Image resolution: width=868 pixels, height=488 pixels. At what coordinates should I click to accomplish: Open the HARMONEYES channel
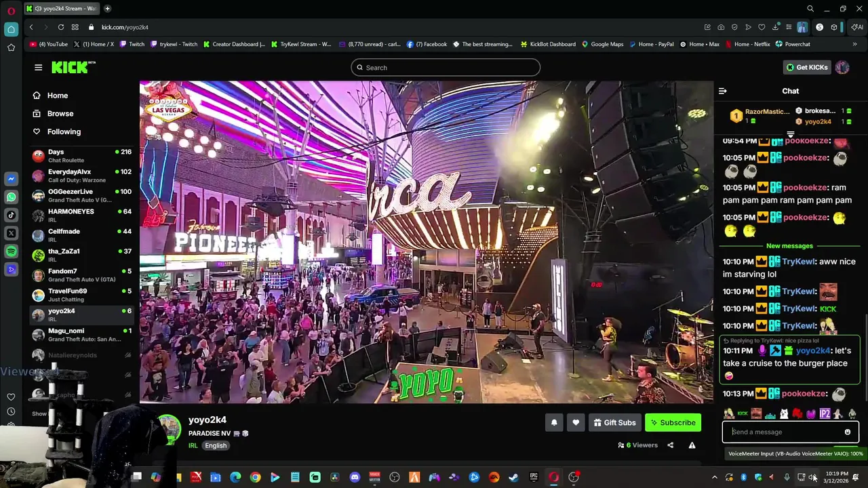81,215
